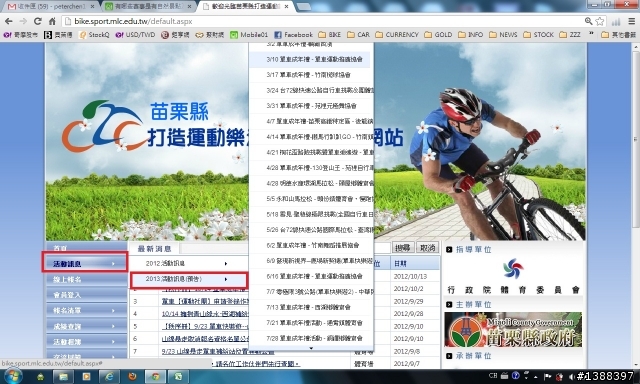This screenshot has width=640, height=384.
Task: Expand the 活動相簿 sidebar menu
Action: point(87,342)
